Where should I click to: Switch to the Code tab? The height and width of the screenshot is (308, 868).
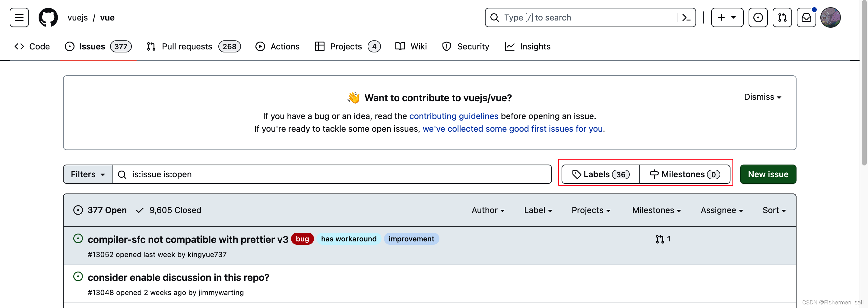[32, 46]
